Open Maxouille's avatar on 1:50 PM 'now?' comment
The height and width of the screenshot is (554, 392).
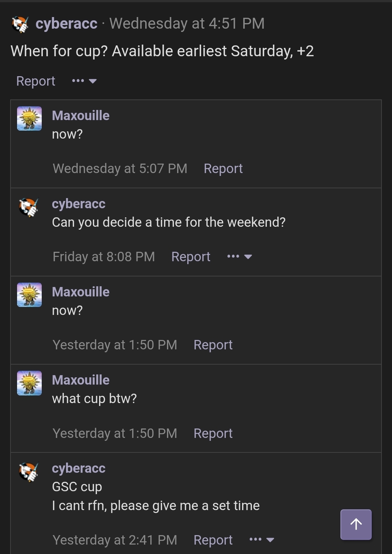29,295
